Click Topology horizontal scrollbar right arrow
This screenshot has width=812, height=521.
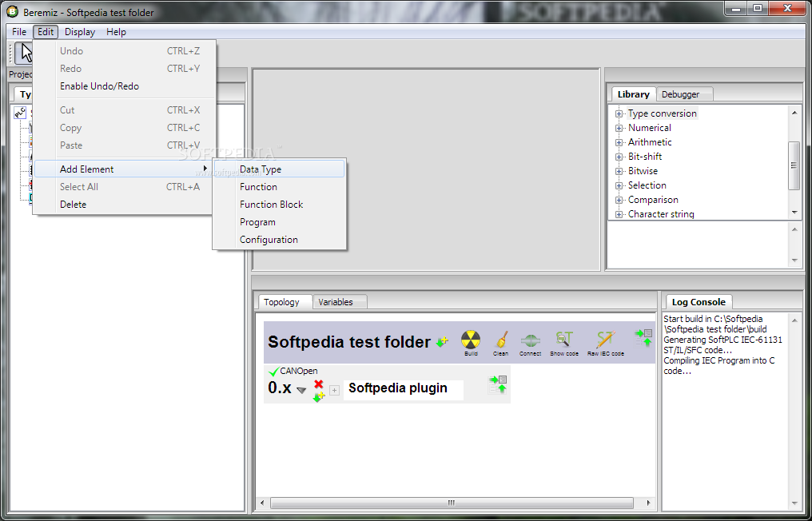pyautogui.click(x=648, y=503)
